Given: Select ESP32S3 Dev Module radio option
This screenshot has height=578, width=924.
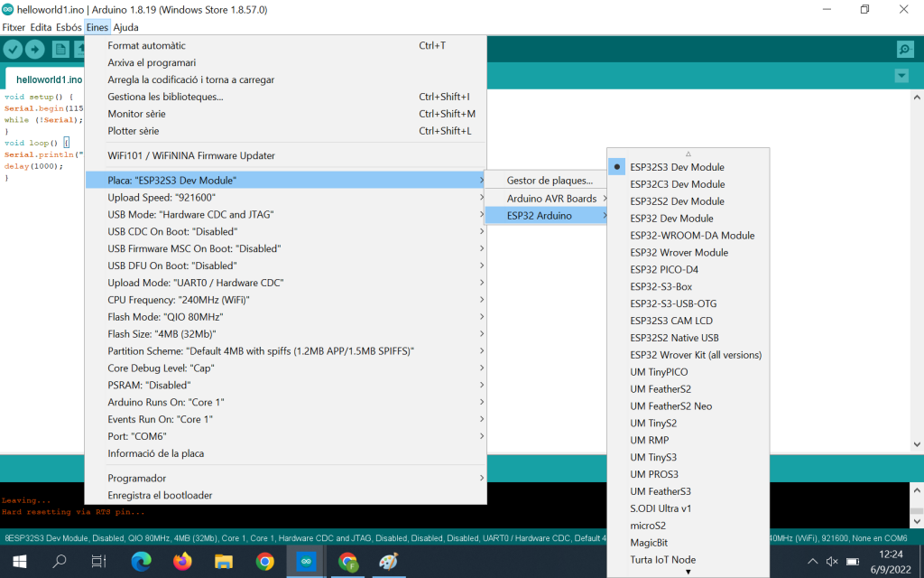Looking at the screenshot, I should [x=677, y=167].
